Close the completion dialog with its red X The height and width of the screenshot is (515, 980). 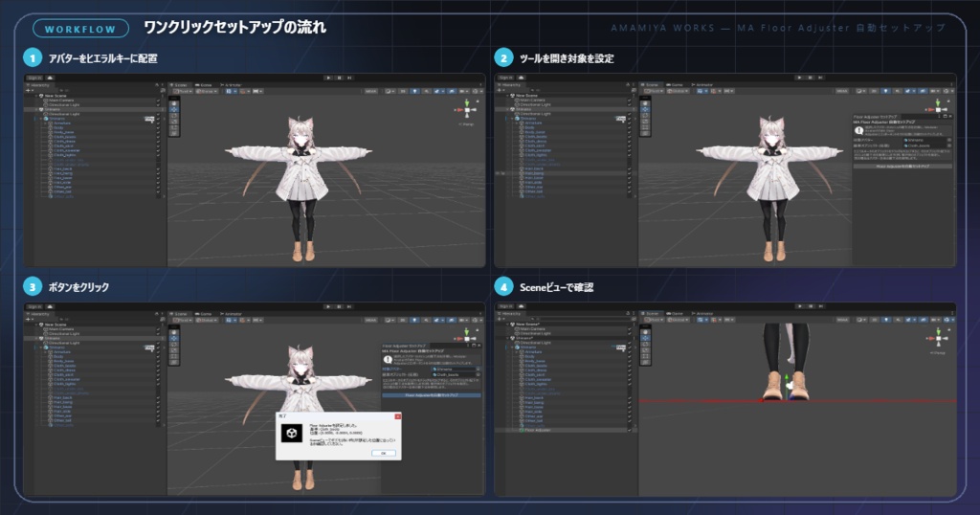click(397, 415)
